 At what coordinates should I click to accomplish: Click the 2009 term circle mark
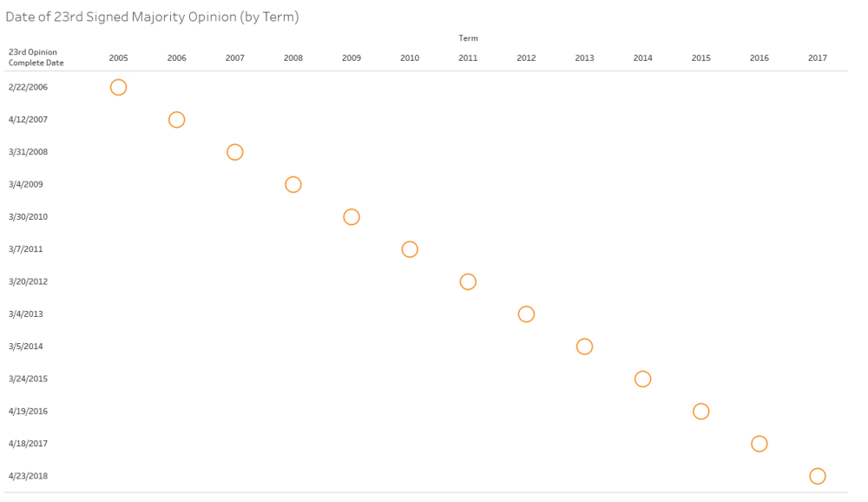pos(352,217)
